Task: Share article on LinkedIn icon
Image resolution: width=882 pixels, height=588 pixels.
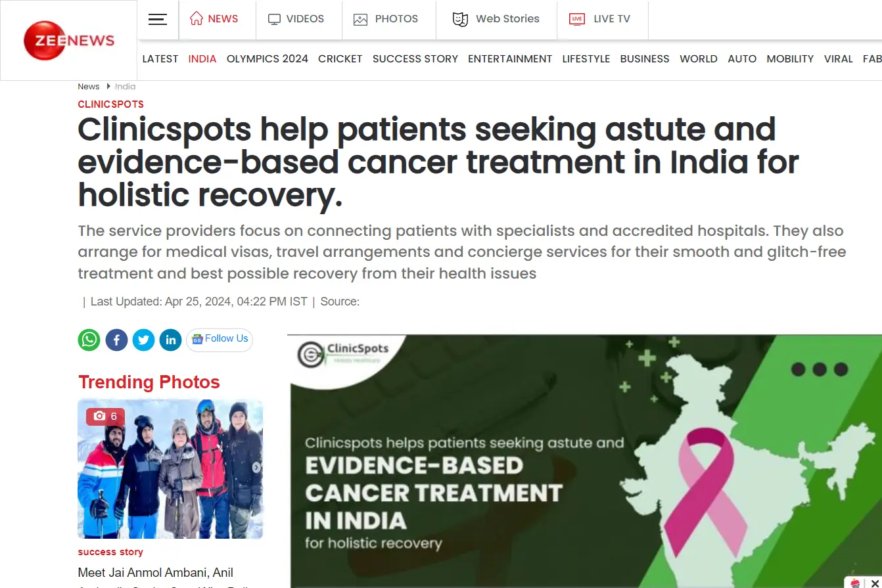Action: pos(170,340)
